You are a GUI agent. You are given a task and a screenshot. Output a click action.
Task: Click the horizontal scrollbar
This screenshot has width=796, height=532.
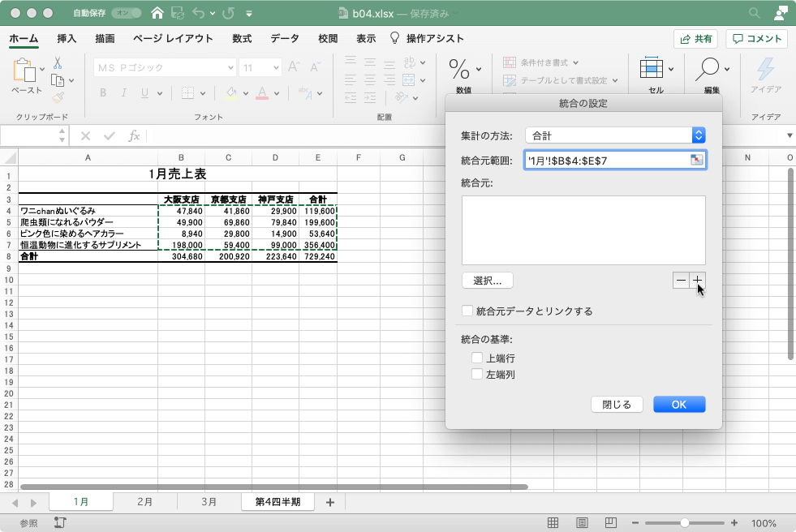click(274, 487)
